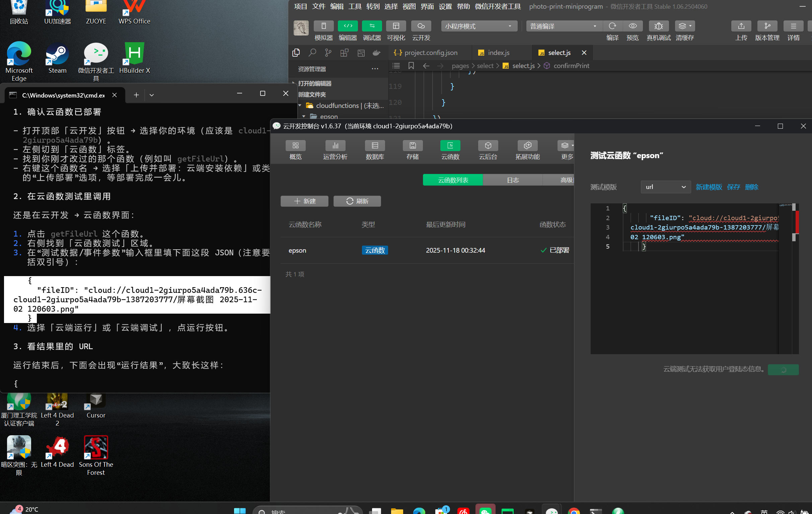
Task: Click 新建 to create a cloud function
Action: [x=304, y=201]
